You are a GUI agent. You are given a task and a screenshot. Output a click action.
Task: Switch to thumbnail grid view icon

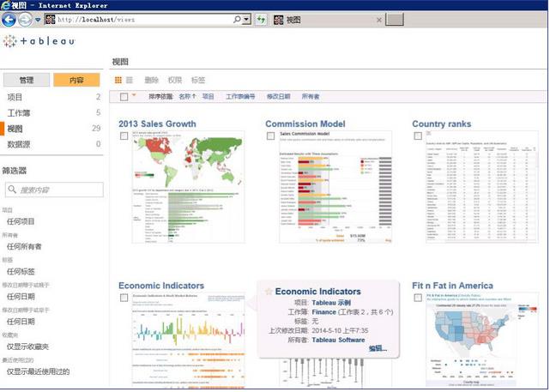[x=118, y=80]
